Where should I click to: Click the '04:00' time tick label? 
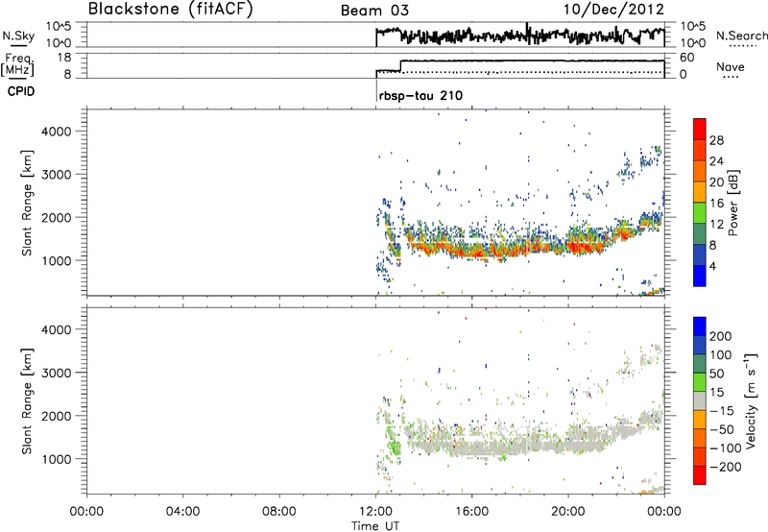(182, 512)
